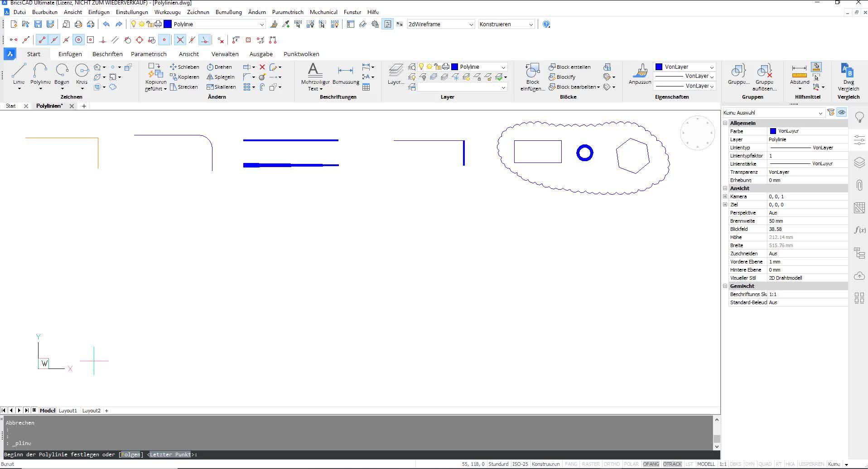This screenshot has width=868, height=469.
Task: Click the Schieben move tool
Action: click(x=184, y=67)
